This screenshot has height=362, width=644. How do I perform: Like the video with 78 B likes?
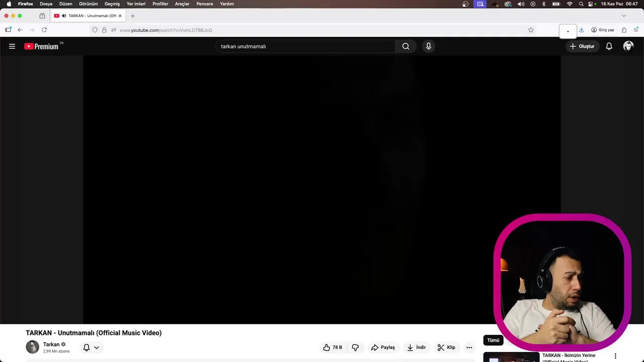332,347
